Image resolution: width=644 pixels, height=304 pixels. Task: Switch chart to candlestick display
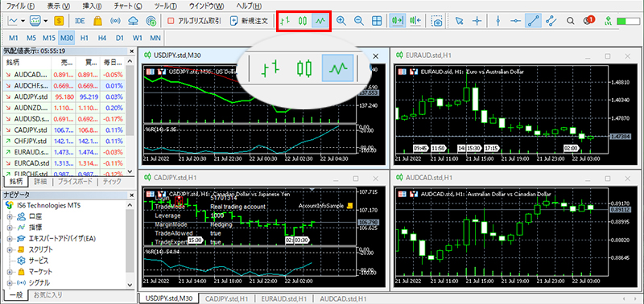[x=303, y=21]
